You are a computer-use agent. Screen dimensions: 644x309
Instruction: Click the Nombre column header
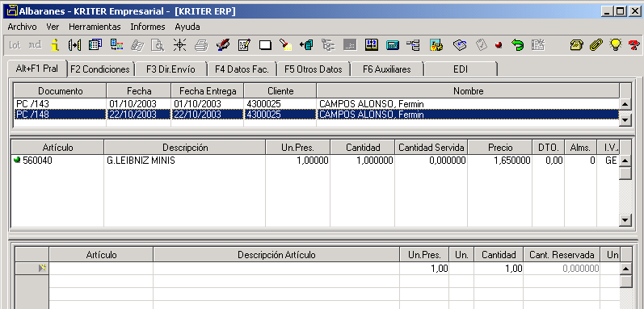click(468, 91)
